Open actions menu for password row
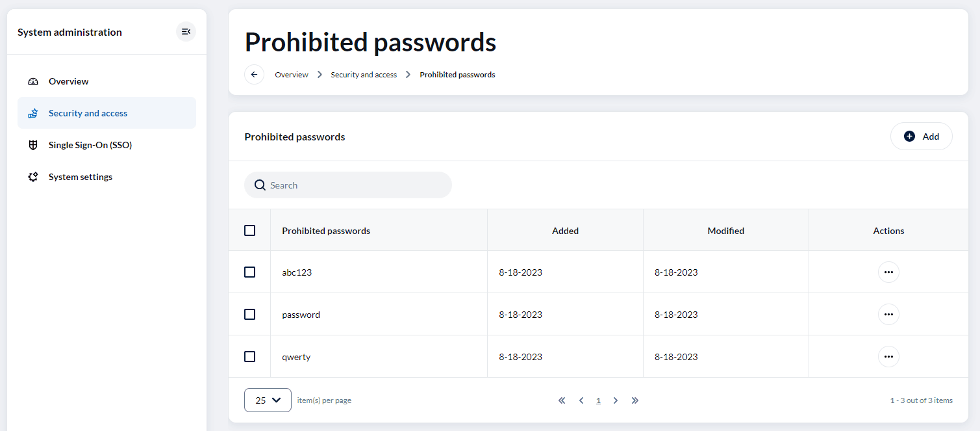The image size is (980, 431). pyautogui.click(x=888, y=315)
